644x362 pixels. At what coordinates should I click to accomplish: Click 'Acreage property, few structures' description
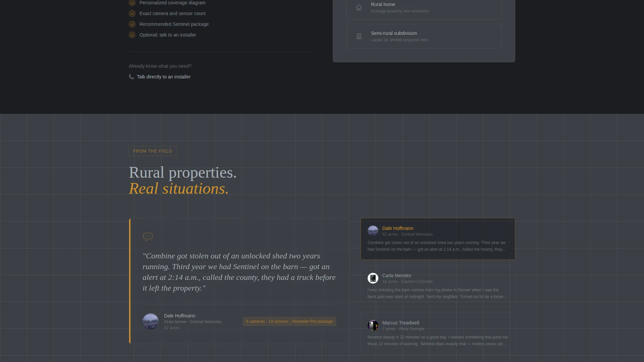pos(400,11)
